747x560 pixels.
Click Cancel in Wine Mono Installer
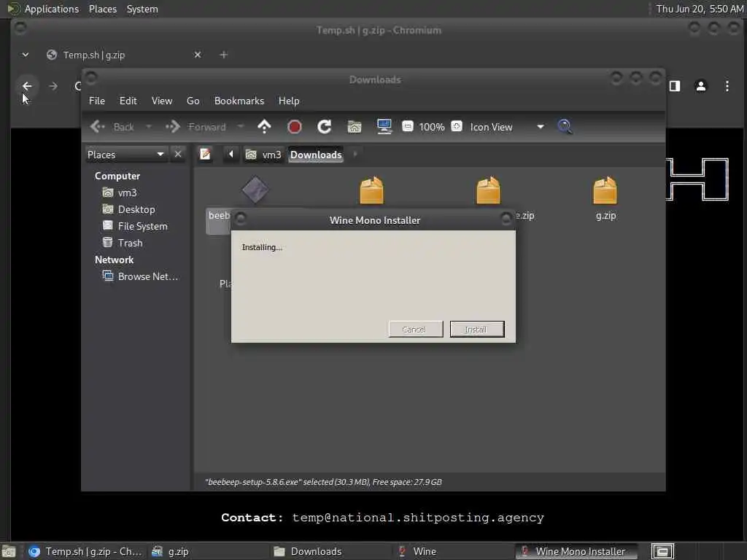(415, 329)
